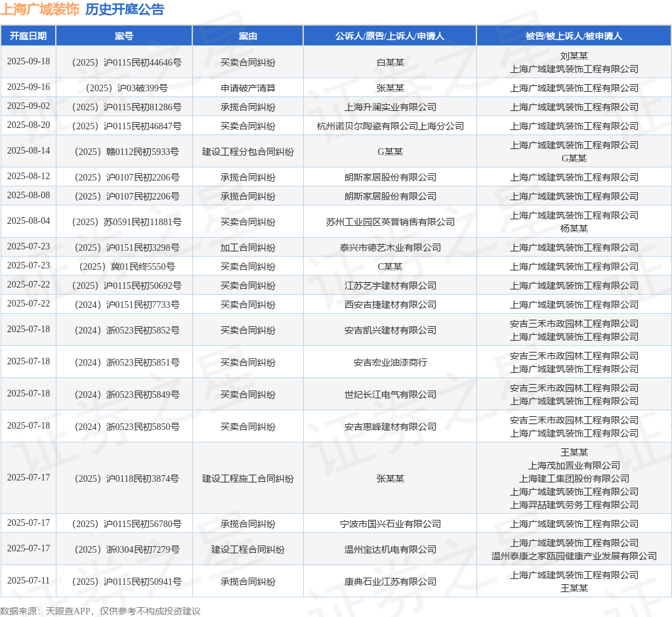This screenshot has width=672, height=617.
Task: Click plaintiff C某某
Action: click(x=390, y=266)
